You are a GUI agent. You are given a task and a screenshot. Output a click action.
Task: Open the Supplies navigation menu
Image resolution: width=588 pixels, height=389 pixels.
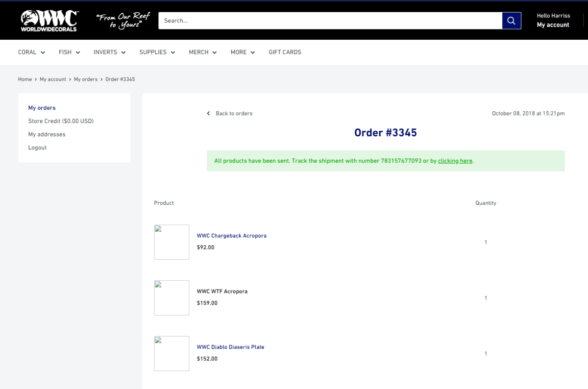pyautogui.click(x=157, y=52)
